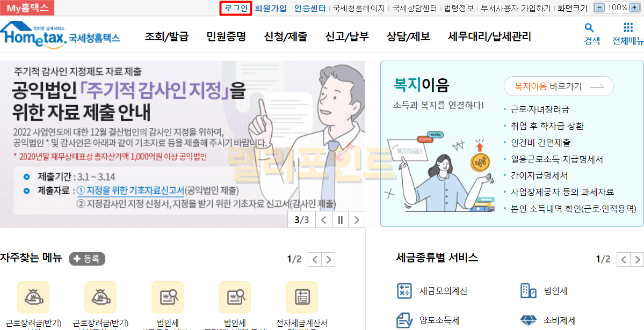The width and height of the screenshot is (644, 330).
Task: Click the 양도소득세 document icon
Action: [404, 320]
